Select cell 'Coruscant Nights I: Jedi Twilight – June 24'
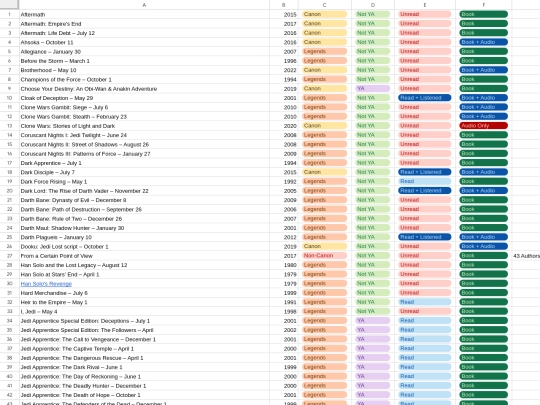 pos(144,135)
